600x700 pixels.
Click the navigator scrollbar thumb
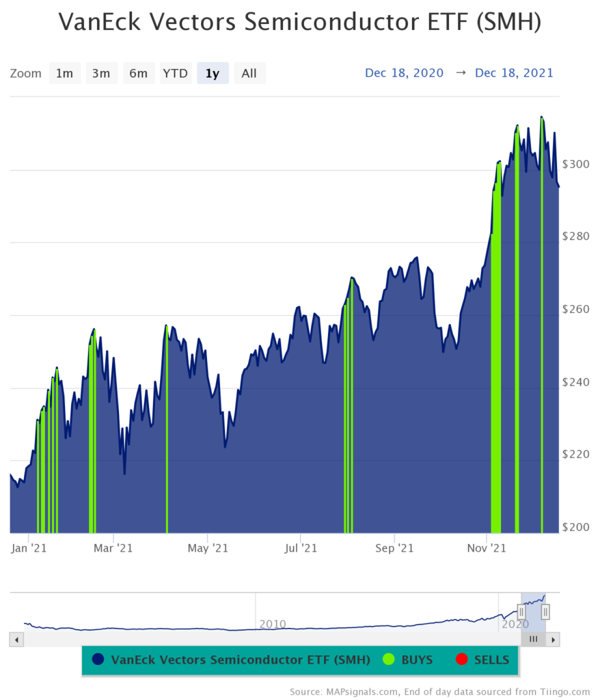[x=534, y=639]
